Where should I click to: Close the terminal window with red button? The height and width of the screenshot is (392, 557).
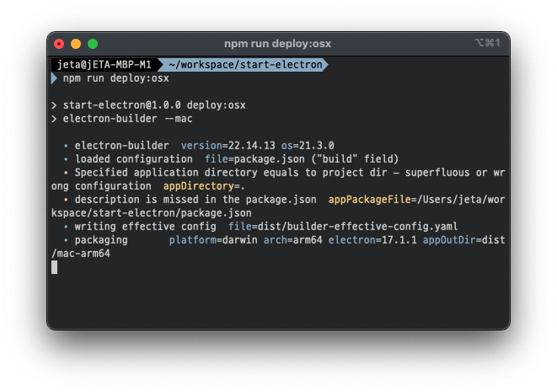(59, 44)
